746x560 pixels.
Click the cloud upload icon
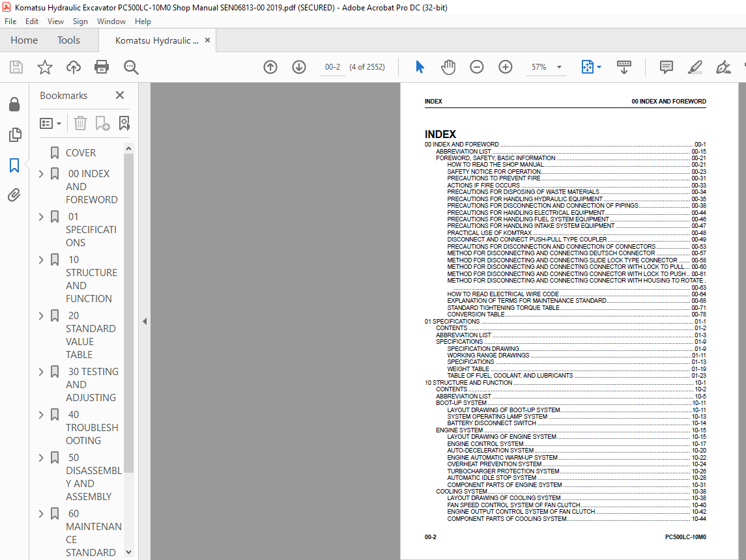click(73, 67)
